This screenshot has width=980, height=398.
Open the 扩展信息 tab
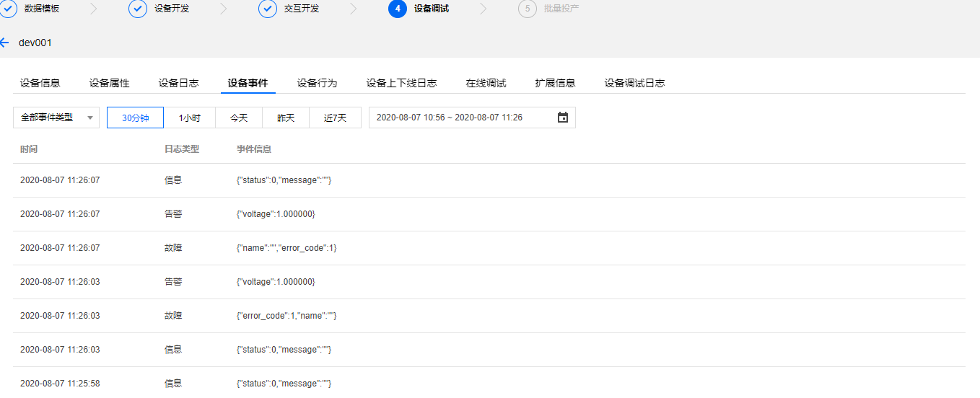(x=556, y=83)
